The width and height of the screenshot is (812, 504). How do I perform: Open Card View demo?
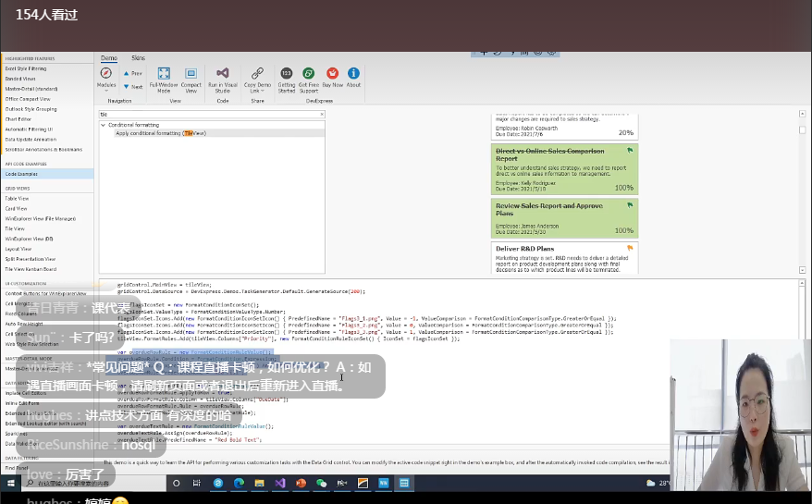coord(16,209)
